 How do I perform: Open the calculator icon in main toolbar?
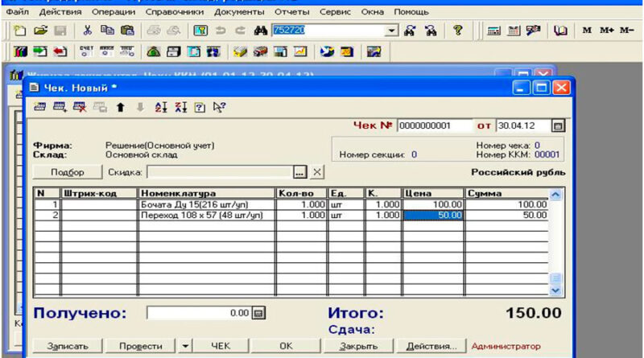493,30
